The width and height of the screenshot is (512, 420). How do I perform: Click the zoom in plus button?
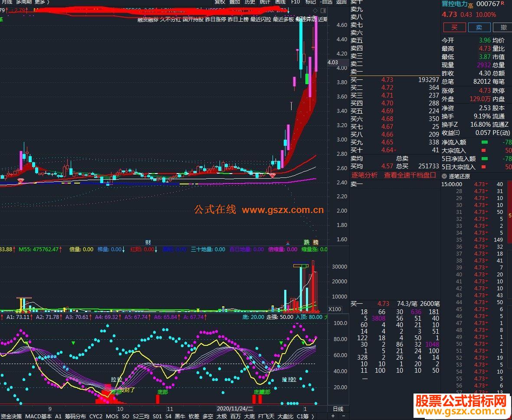coord(333,417)
